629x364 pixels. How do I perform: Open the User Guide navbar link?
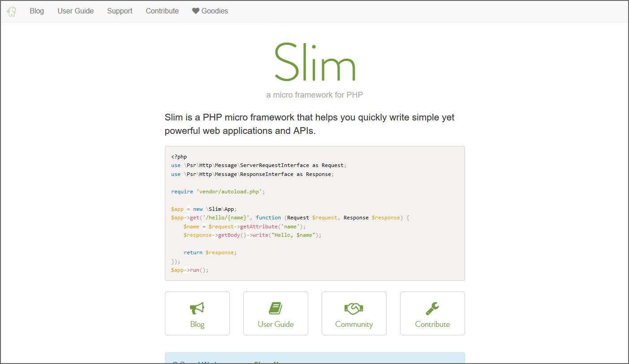tap(76, 11)
